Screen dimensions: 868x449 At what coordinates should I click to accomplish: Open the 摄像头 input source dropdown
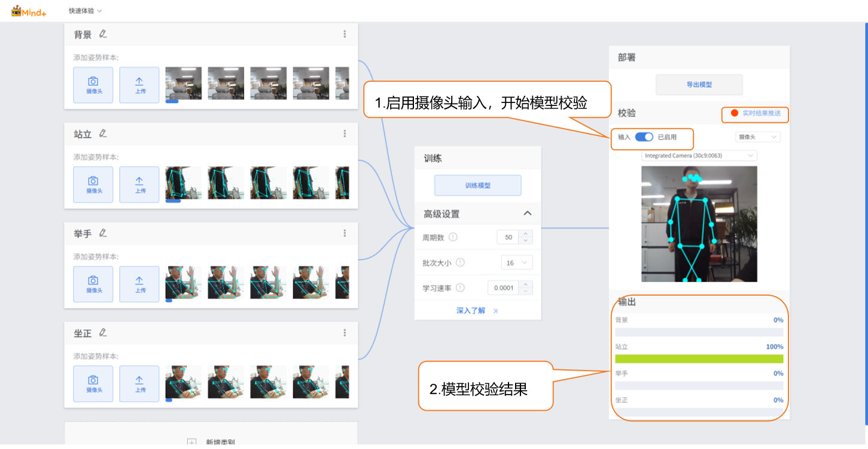click(x=757, y=137)
